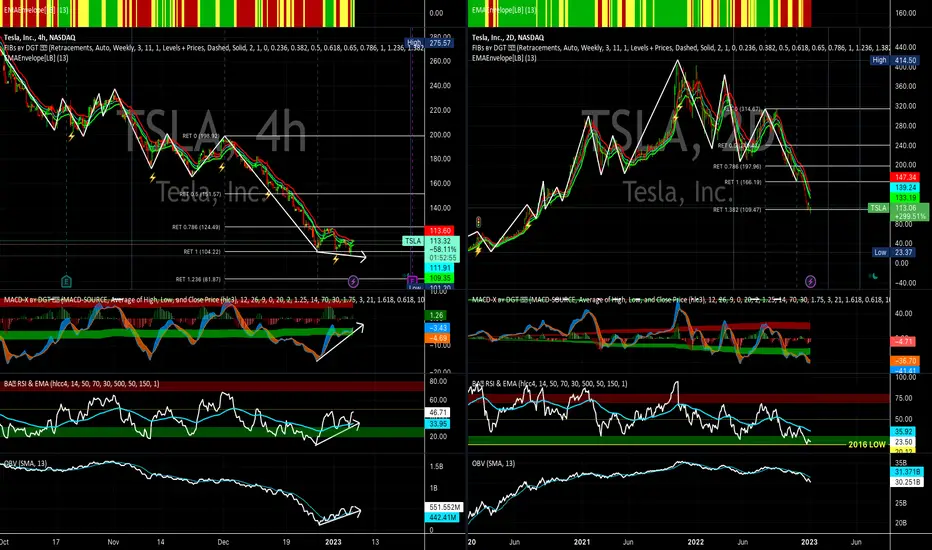932x550 pixels.
Task: Click the 'RET 1 (166.19)' label on 2D chart
Action: [x=742, y=182]
